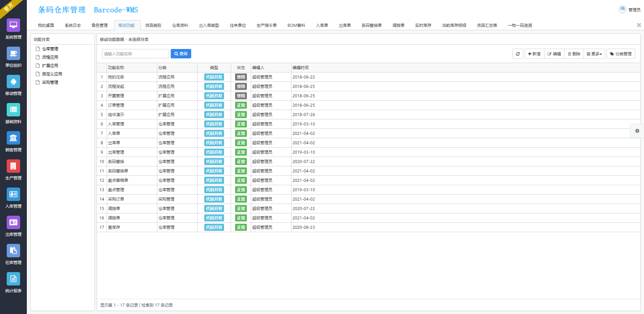Open 生产管理 sidebar icon
Viewport: 644px width, 314px height.
click(x=13, y=166)
